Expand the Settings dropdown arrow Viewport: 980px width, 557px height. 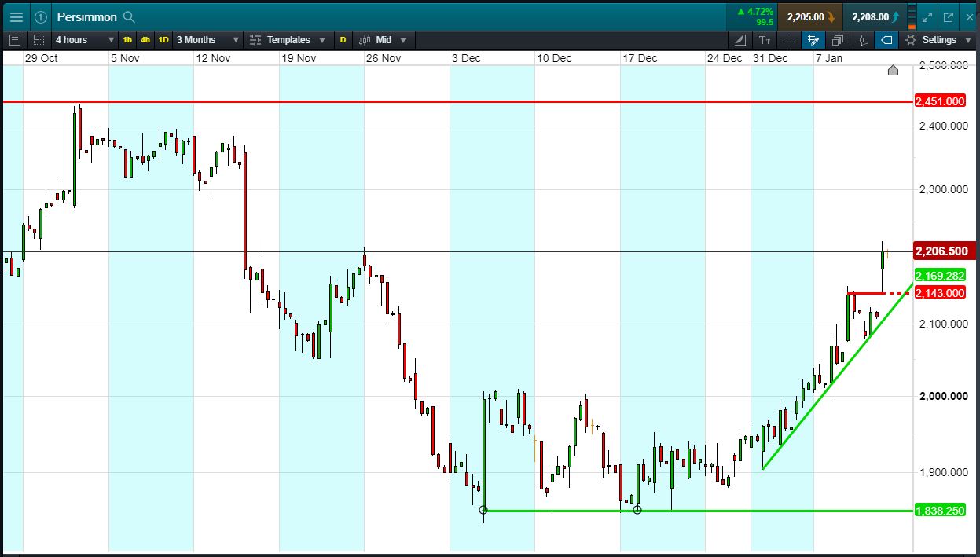[967, 40]
